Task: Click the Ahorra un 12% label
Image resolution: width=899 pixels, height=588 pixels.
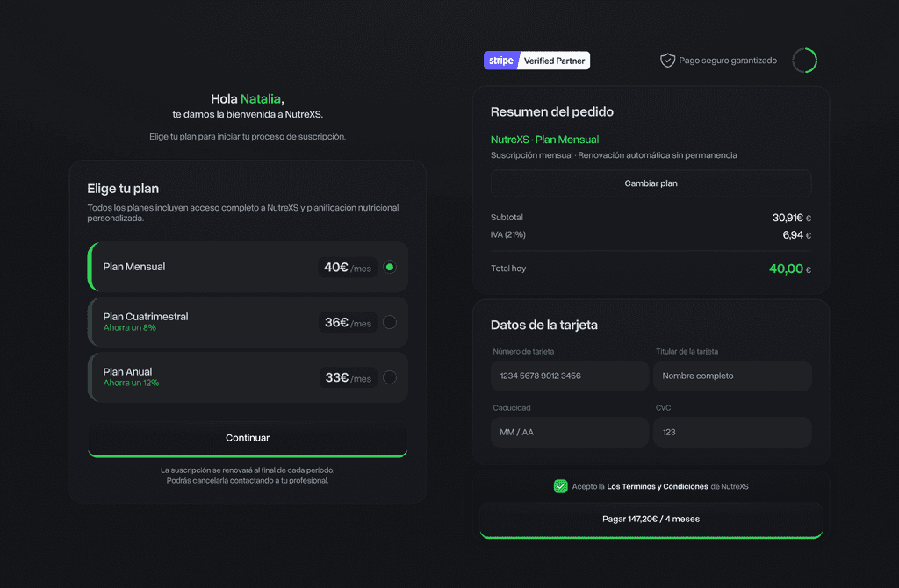Action: pos(132,383)
